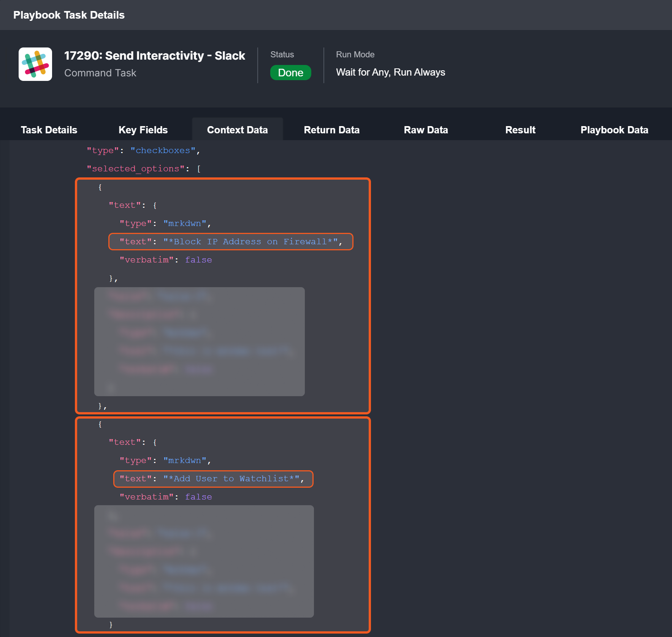Click the first verbatim false value

click(198, 260)
